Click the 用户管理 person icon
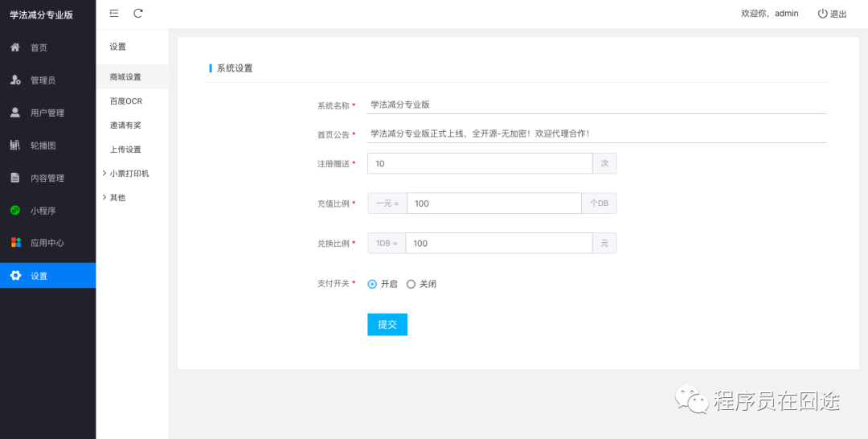This screenshot has width=868, height=439. [x=15, y=113]
